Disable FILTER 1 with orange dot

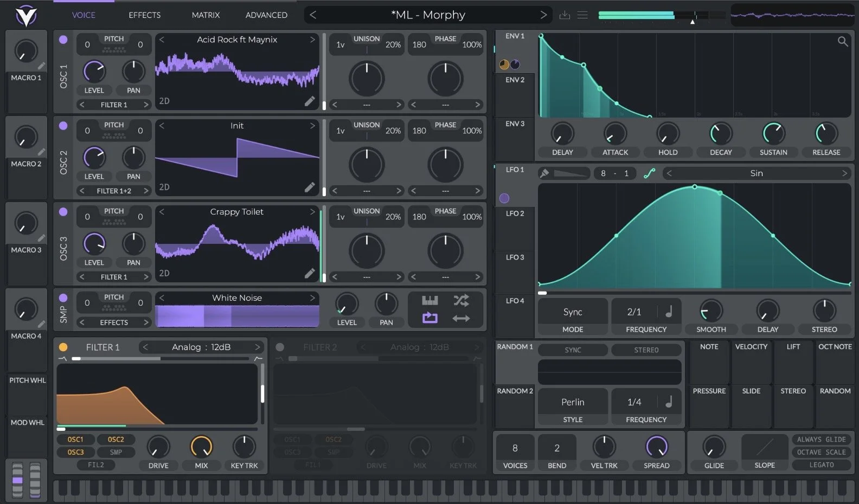63,347
